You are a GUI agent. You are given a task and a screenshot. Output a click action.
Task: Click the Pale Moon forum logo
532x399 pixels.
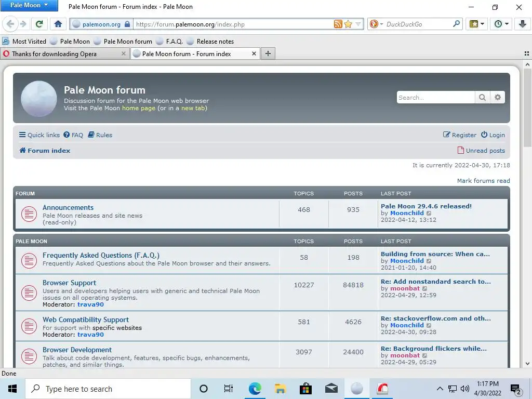(x=38, y=98)
